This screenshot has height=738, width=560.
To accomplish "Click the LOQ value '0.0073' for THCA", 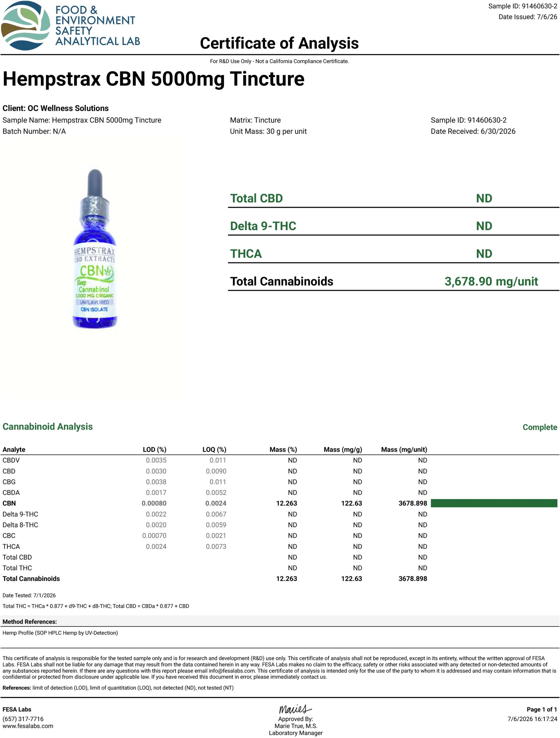I will pos(216,547).
